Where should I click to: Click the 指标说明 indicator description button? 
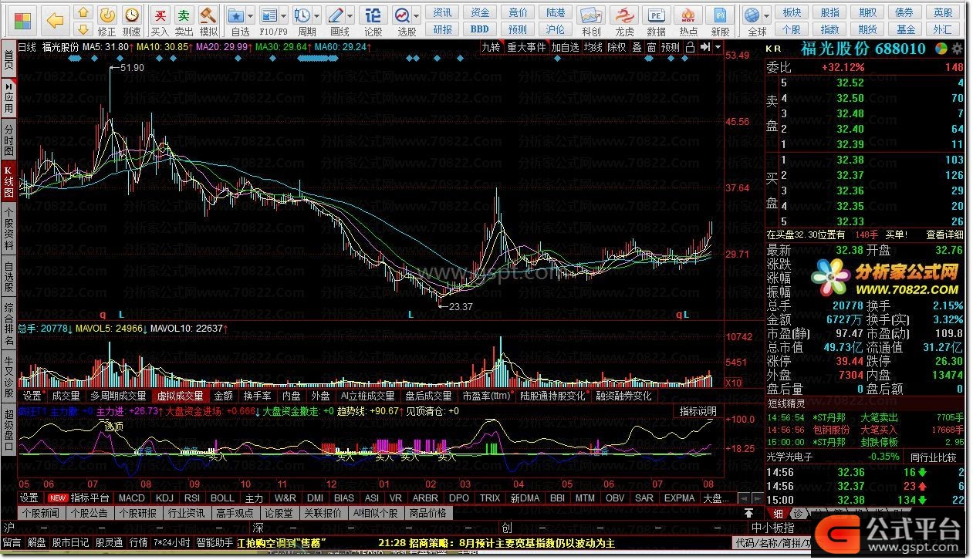pos(698,411)
